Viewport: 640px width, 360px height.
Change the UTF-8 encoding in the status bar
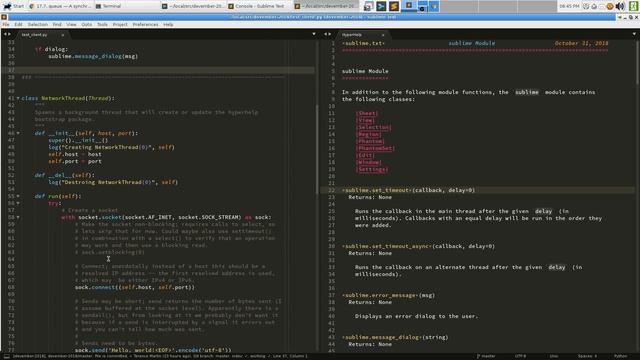(520, 356)
